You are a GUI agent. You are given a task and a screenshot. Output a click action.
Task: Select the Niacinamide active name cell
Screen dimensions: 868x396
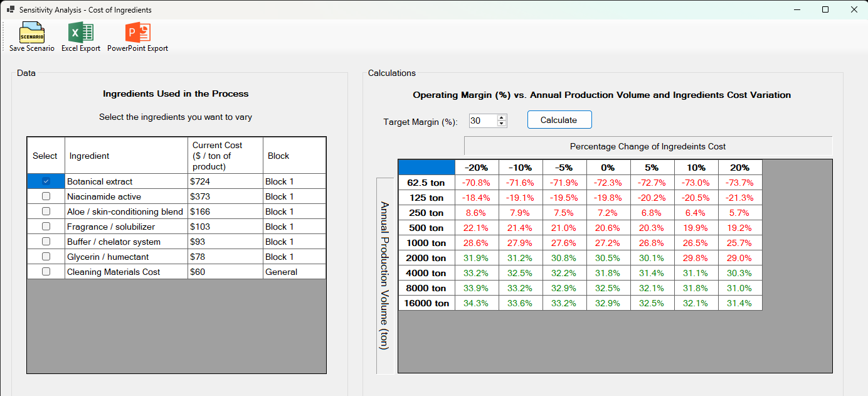pos(126,196)
